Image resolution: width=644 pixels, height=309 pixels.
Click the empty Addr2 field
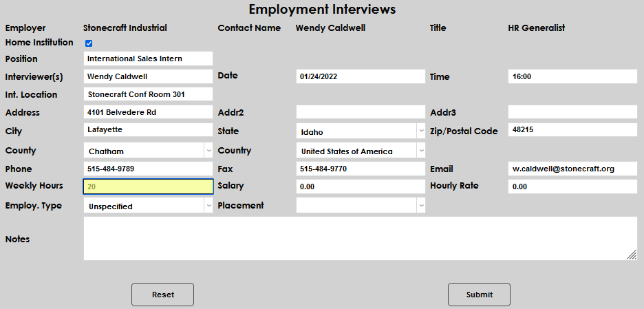(x=361, y=111)
